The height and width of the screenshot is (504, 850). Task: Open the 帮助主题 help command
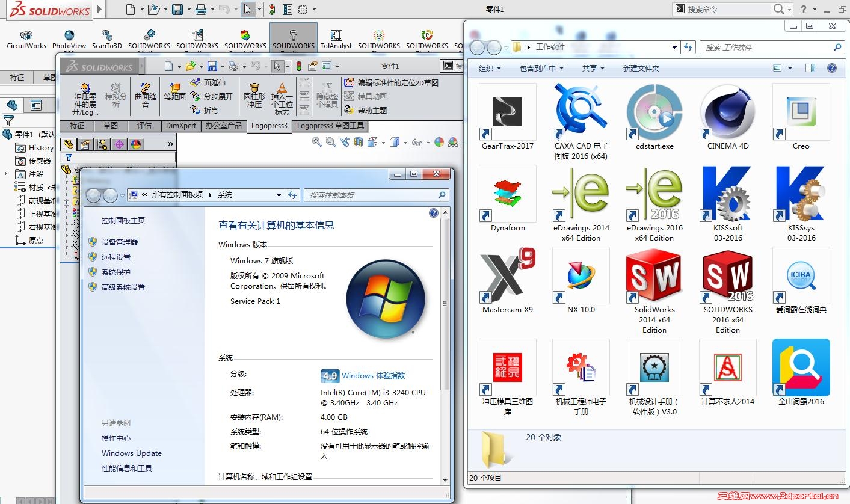click(366, 110)
